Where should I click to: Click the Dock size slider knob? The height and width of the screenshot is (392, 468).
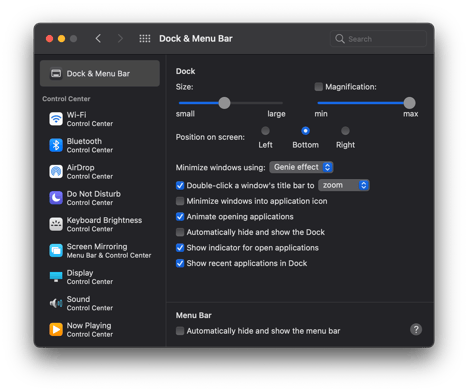[x=224, y=103]
